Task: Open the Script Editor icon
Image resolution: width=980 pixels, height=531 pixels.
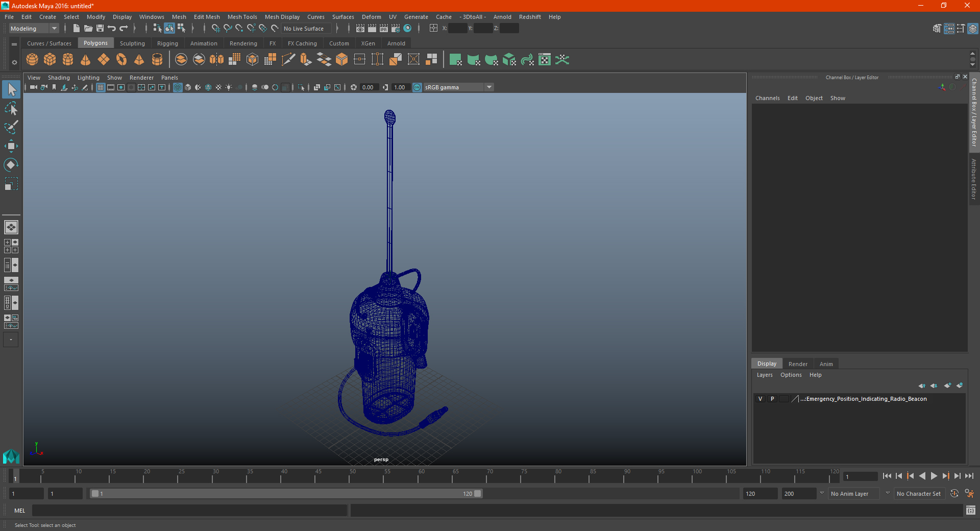Action: coord(971,511)
